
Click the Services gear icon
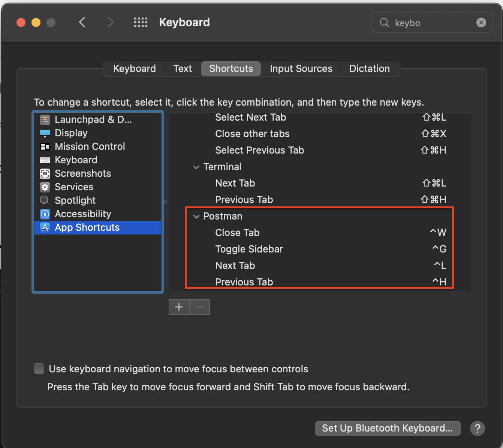point(45,187)
